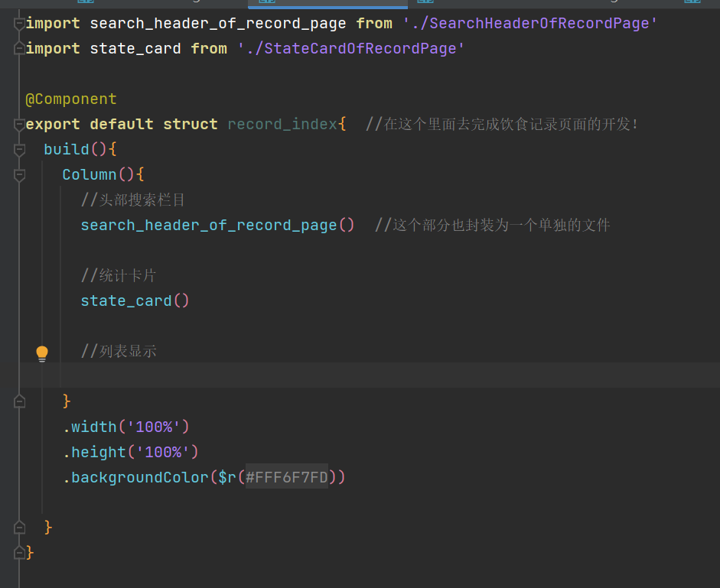The image size is (720, 588).
Task: Click the fold-end marker at struct's closing brace
Action: 19,553
